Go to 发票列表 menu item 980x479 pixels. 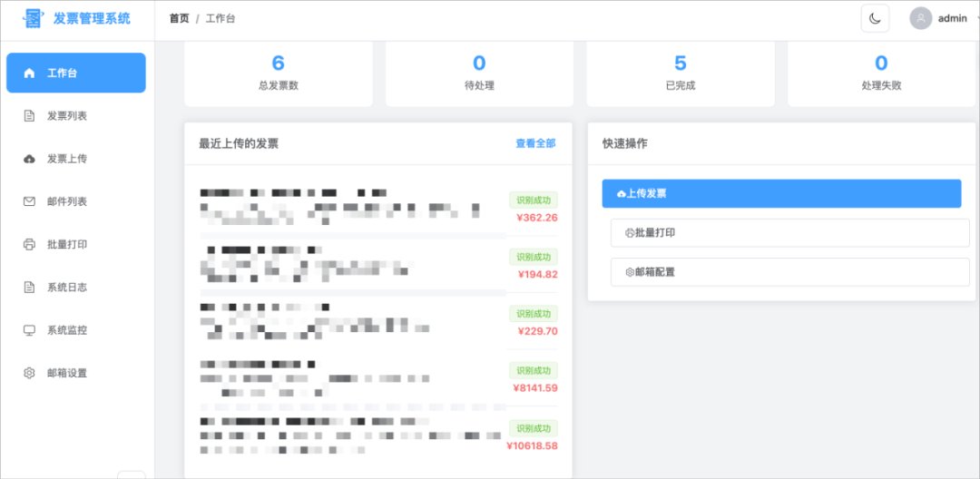pyautogui.click(x=76, y=116)
